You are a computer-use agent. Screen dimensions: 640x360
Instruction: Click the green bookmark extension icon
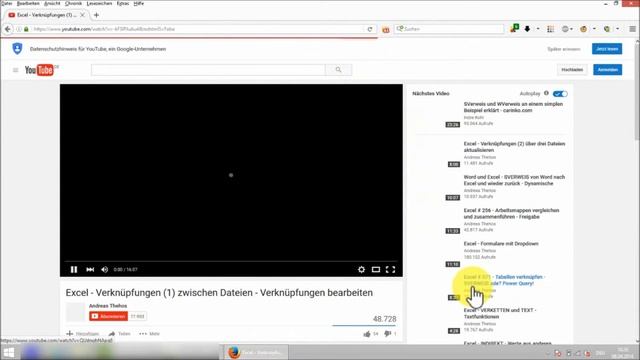point(515,29)
